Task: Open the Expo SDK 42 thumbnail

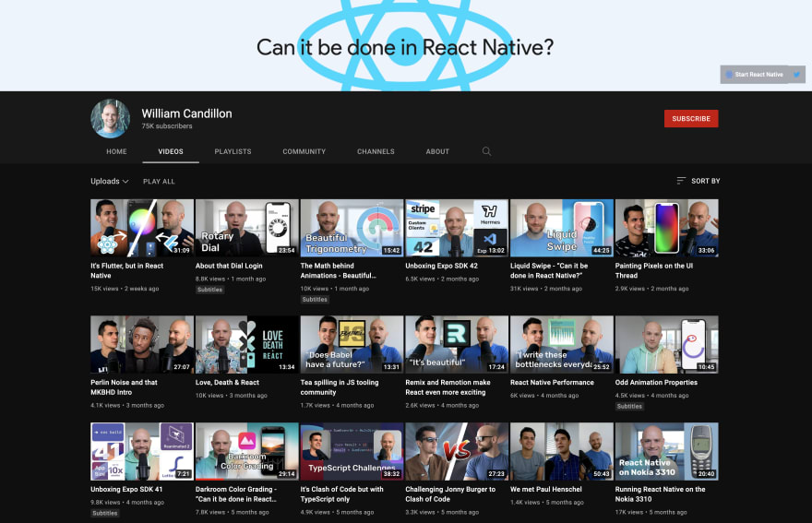Action: tap(457, 228)
